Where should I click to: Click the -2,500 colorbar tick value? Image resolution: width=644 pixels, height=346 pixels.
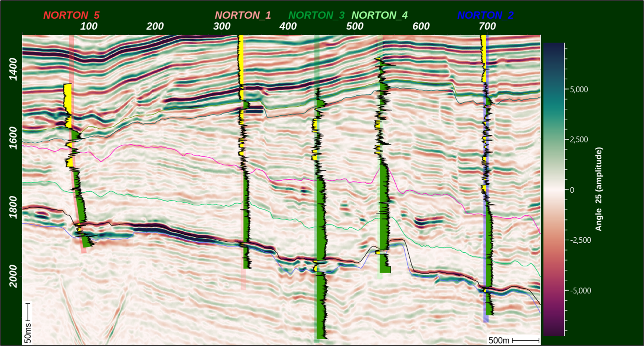pyautogui.click(x=580, y=240)
